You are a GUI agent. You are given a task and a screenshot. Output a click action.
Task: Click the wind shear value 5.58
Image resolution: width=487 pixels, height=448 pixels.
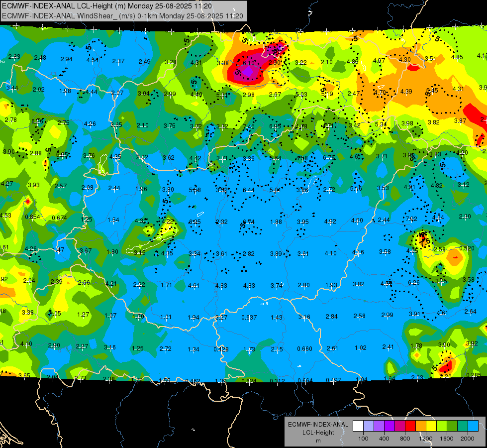point(195,190)
